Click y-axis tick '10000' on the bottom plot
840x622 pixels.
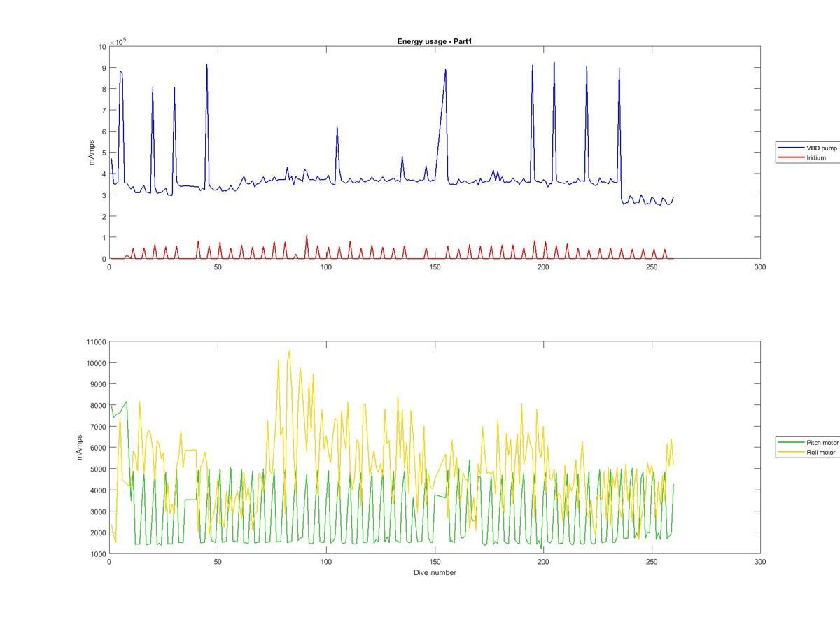96,363
